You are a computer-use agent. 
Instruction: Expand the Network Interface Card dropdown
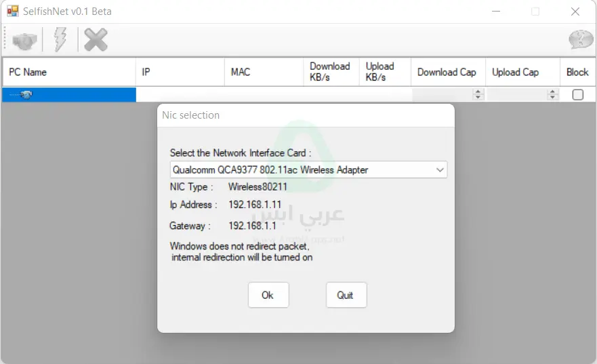click(x=440, y=169)
